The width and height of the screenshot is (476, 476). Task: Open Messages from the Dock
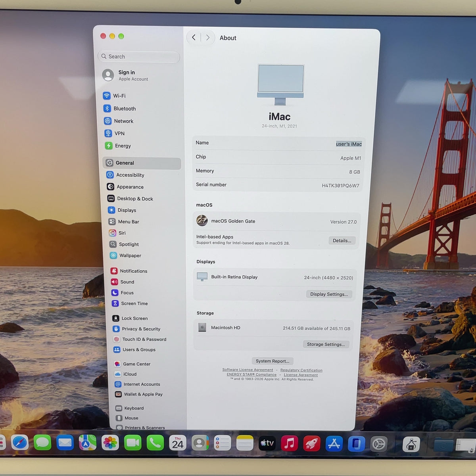[x=42, y=443]
